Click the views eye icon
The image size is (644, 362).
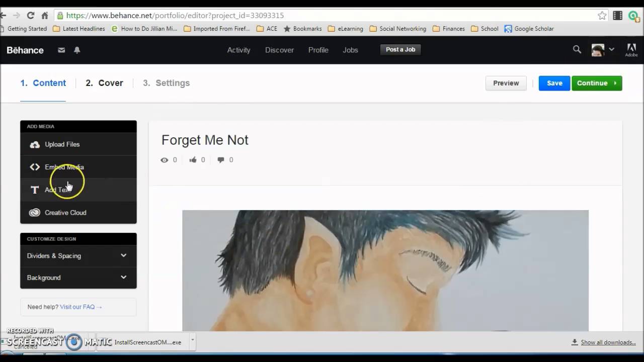tap(164, 160)
